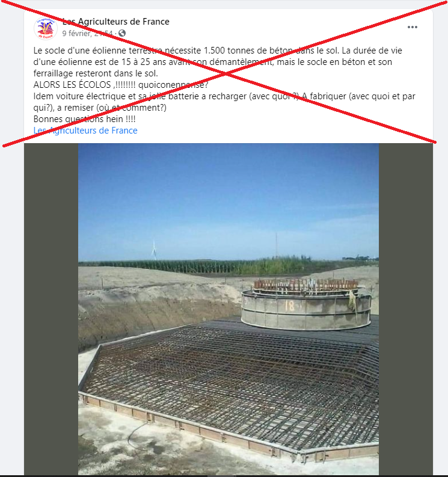Image resolution: width=448 pixels, height=477 pixels.
Task: Open the 9 février post timestamp
Action: (x=87, y=33)
